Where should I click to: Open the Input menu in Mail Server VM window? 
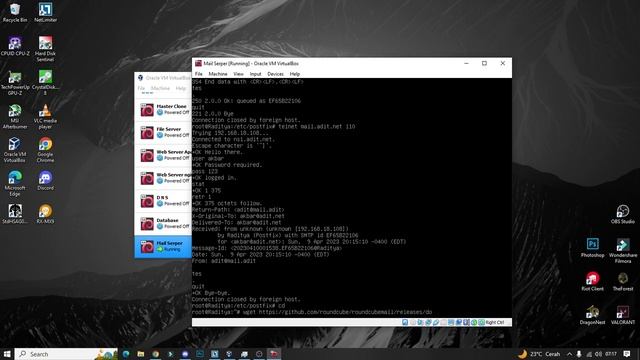pyautogui.click(x=256, y=74)
